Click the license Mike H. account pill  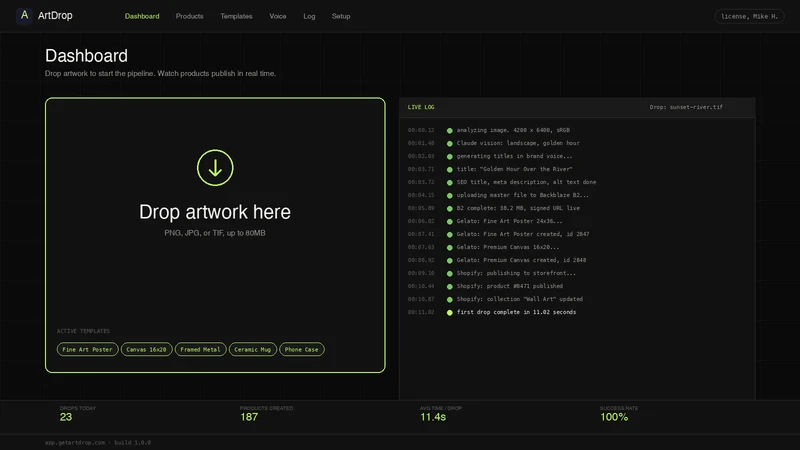[x=749, y=16]
